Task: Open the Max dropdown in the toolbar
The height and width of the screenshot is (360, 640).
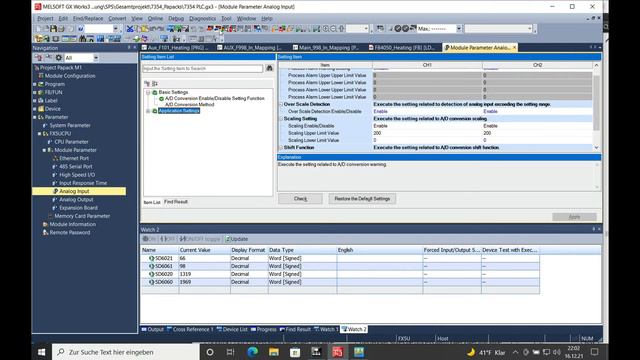Action: click(x=459, y=29)
